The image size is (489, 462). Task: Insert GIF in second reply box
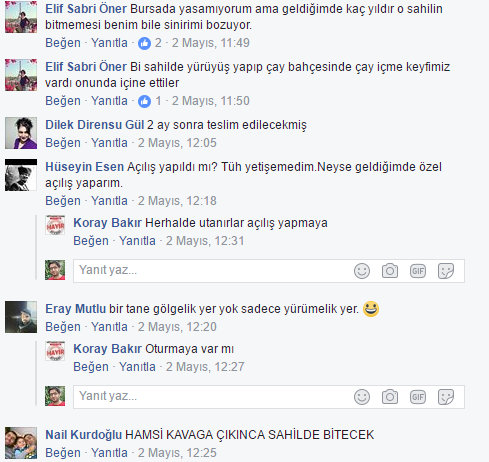[418, 397]
